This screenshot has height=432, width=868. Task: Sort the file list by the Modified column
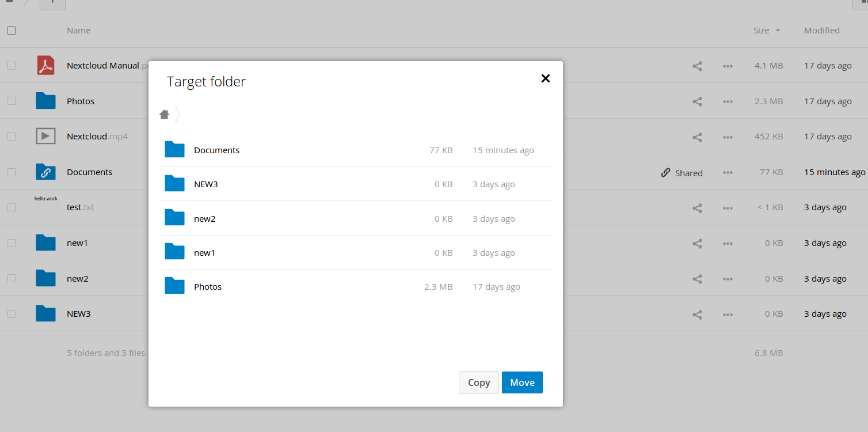tap(822, 31)
